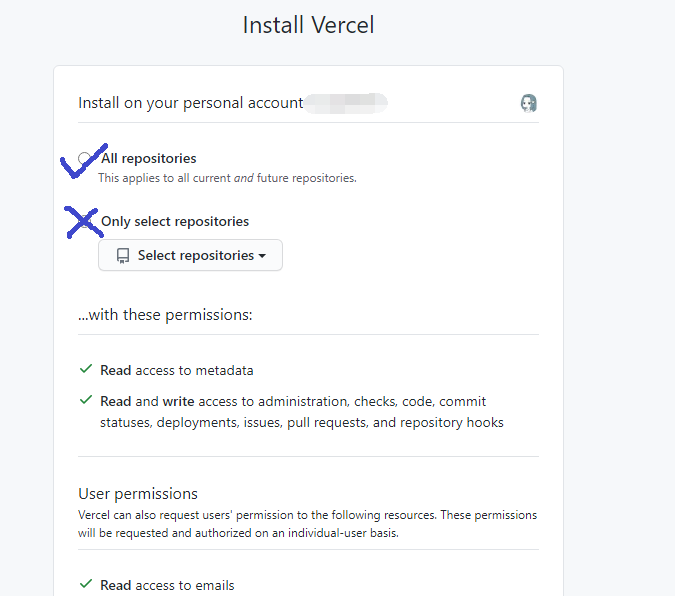Click the green checkmark beside emails access
The image size is (675, 596).
point(86,585)
